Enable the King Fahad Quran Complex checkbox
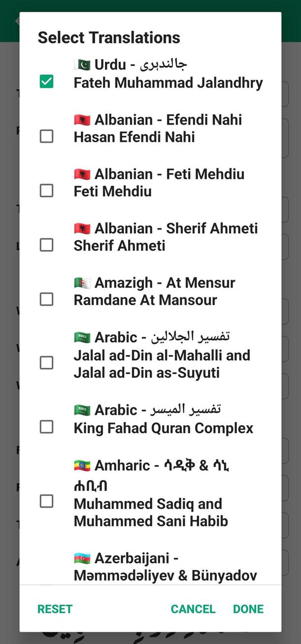 46,427
